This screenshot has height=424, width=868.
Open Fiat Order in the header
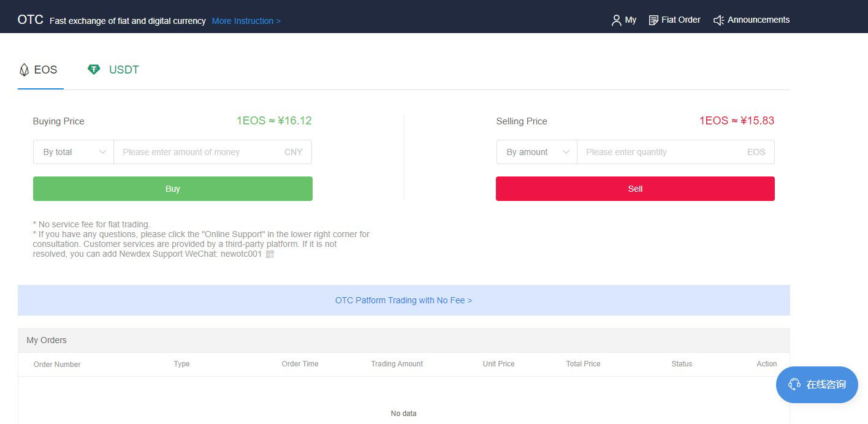pyautogui.click(x=674, y=20)
